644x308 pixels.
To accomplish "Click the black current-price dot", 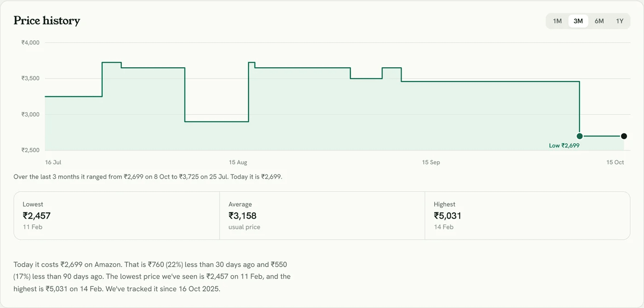I will tap(624, 136).
